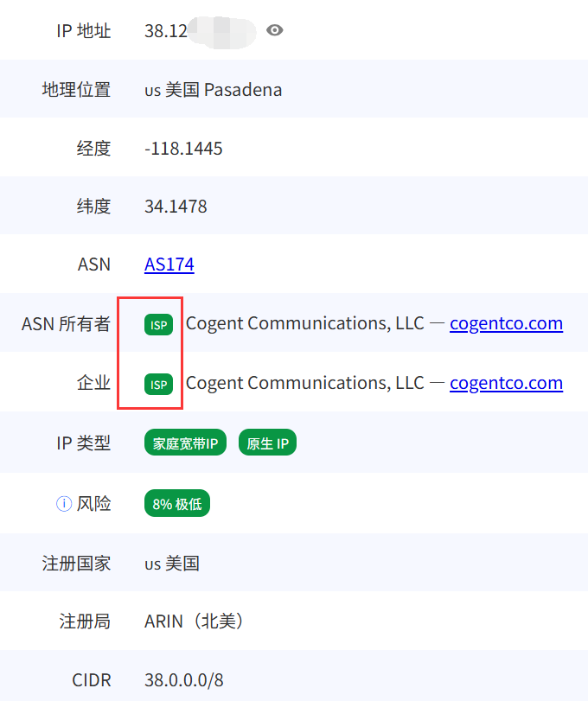Click the 家庭宽带IP tag
588x701 pixels.
[x=185, y=443]
